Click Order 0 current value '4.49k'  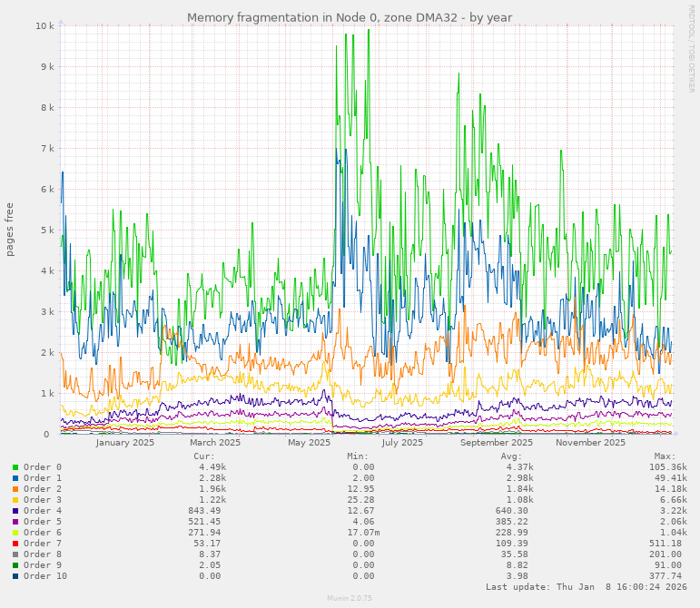tap(212, 467)
